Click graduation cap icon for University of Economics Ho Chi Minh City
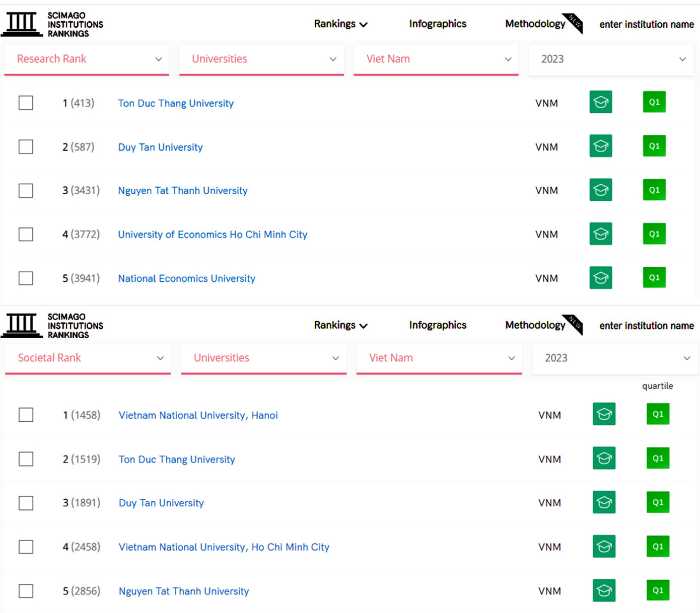The image size is (700, 613). coord(600,234)
